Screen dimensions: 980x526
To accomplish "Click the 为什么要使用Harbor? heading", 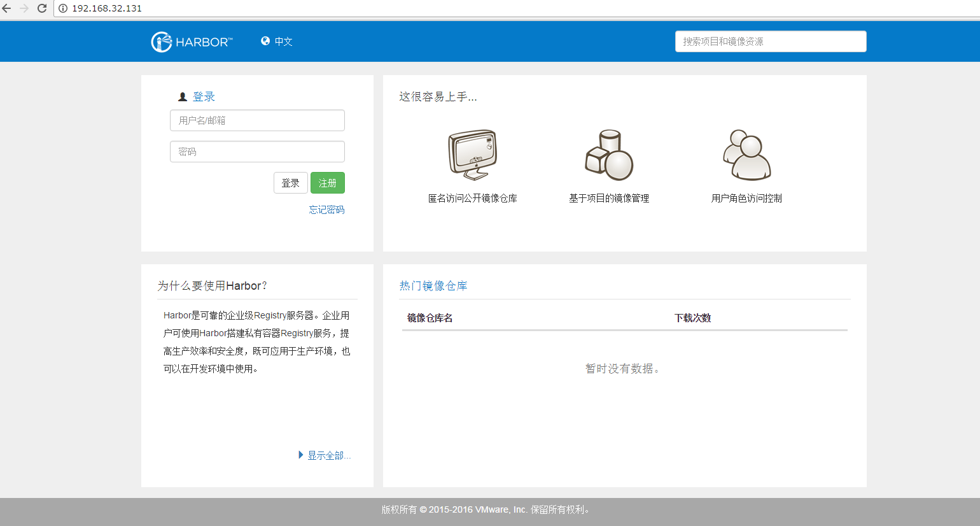I will [213, 286].
